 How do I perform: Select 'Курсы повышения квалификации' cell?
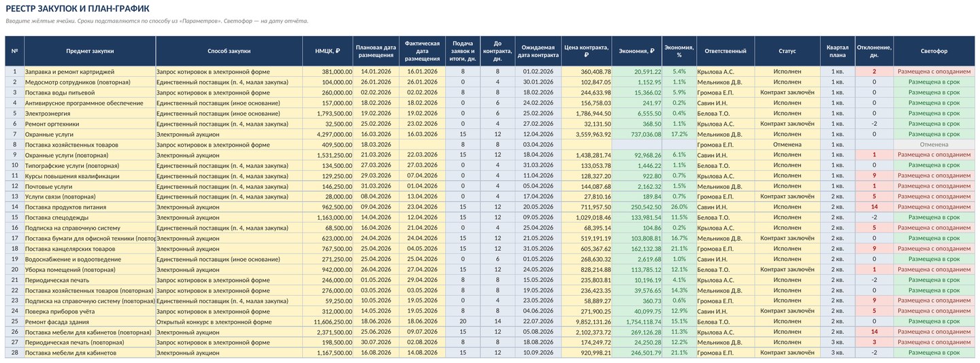coord(90,175)
